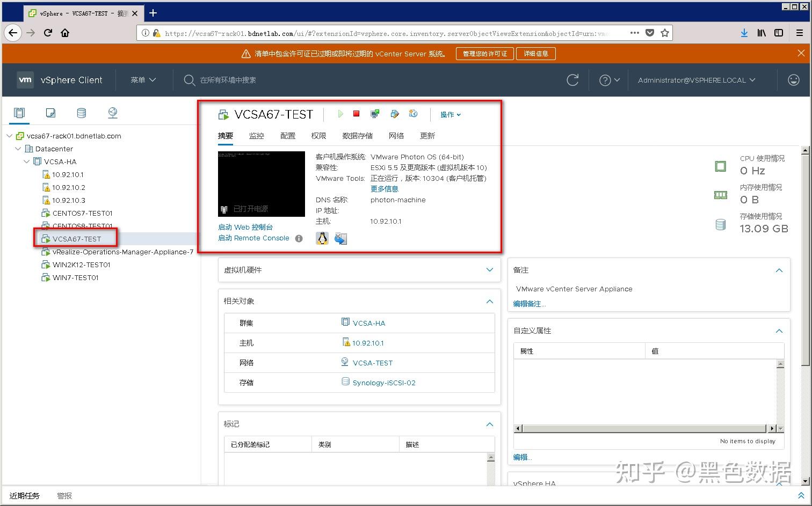Open the 菜单 menu dropdown

point(143,80)
